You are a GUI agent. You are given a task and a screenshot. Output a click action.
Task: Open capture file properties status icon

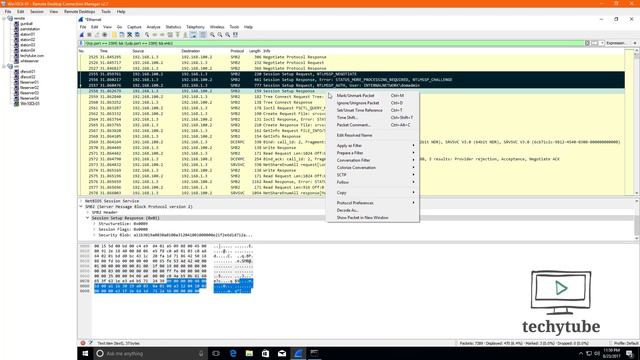[91, 343]
